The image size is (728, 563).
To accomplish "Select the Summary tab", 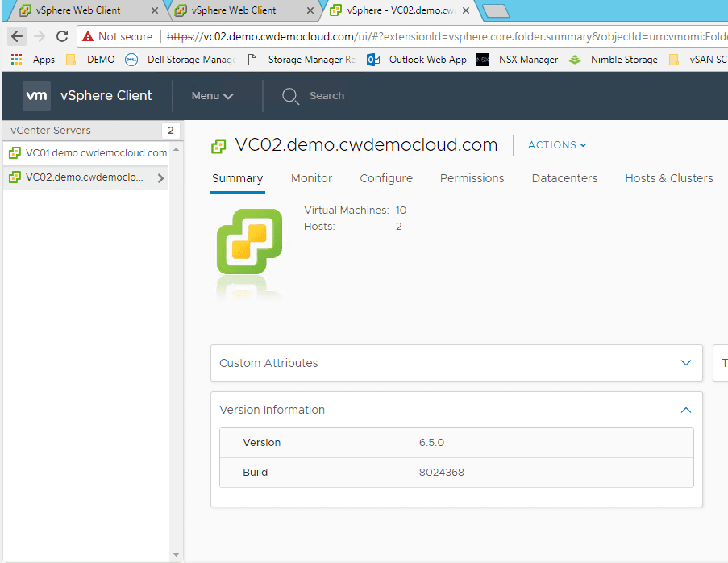I will tap(237, 178).
